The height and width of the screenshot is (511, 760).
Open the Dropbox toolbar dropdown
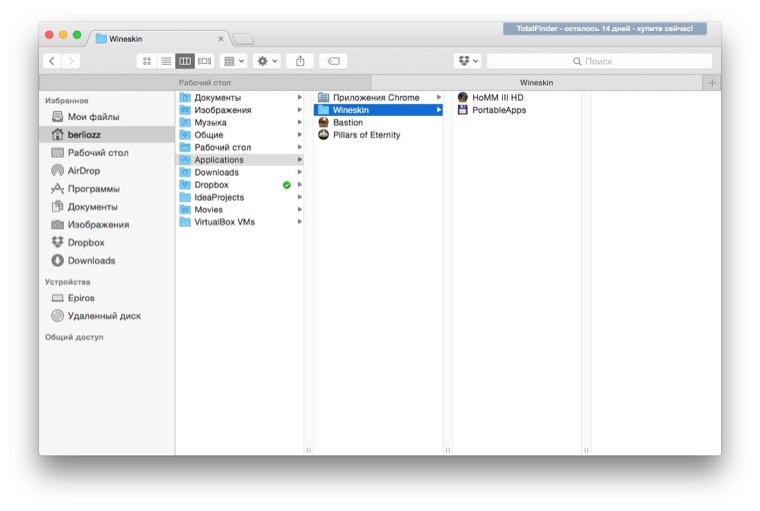[468, 61]
